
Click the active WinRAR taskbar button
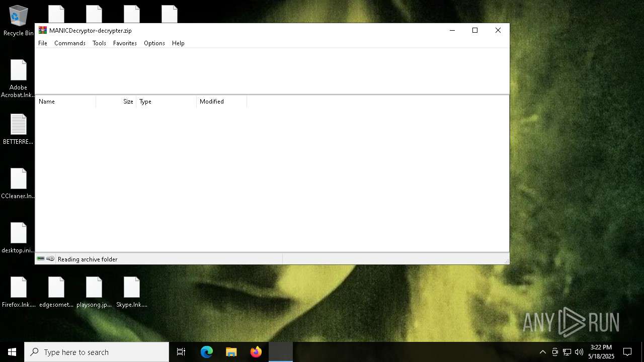point(281,352)
